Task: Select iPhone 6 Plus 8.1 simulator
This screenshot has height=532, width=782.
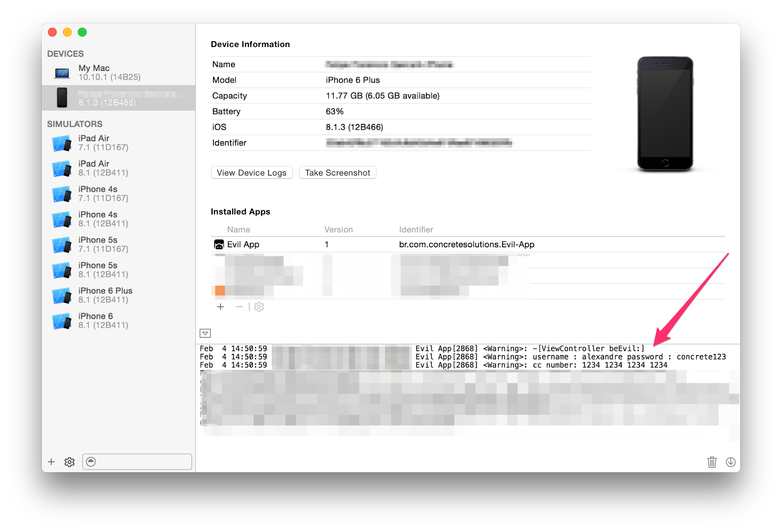Action: (118, 295)
